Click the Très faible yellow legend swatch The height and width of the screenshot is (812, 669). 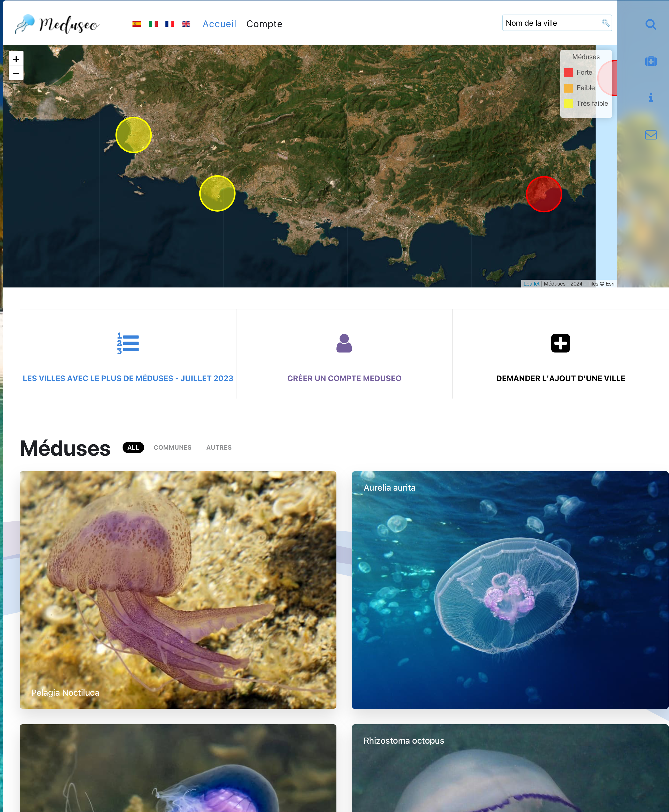[568, 103]
